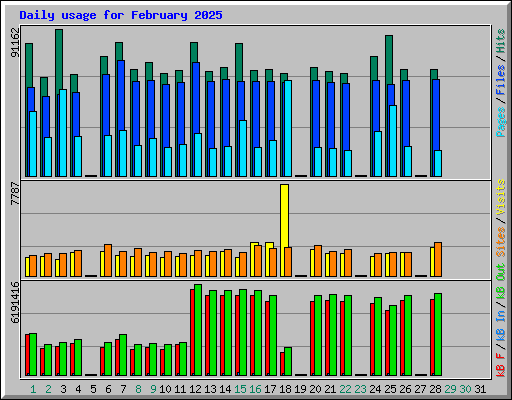
Task: Select day 23 on the x-axis
Action: click(x=360, y=389)
